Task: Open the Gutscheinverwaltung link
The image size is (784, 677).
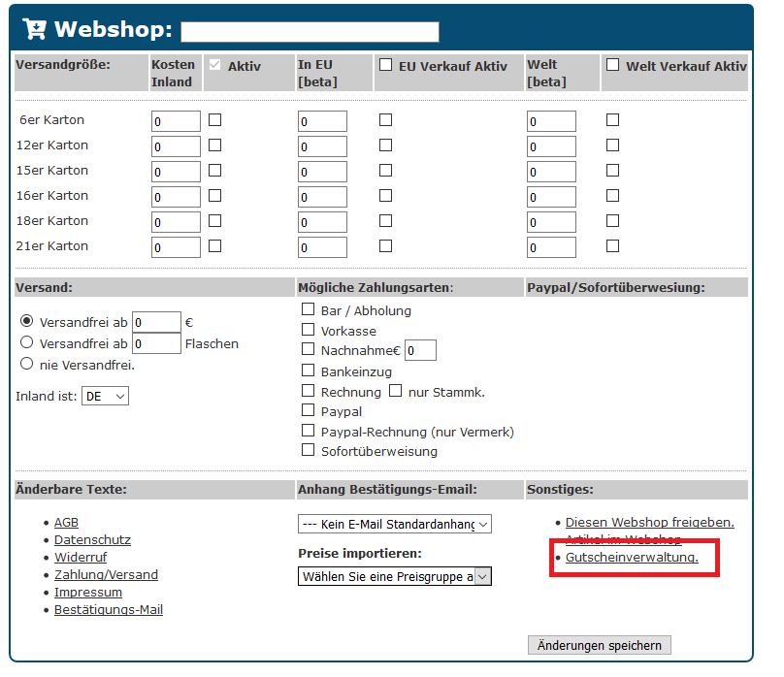Action: pos(632,558)
